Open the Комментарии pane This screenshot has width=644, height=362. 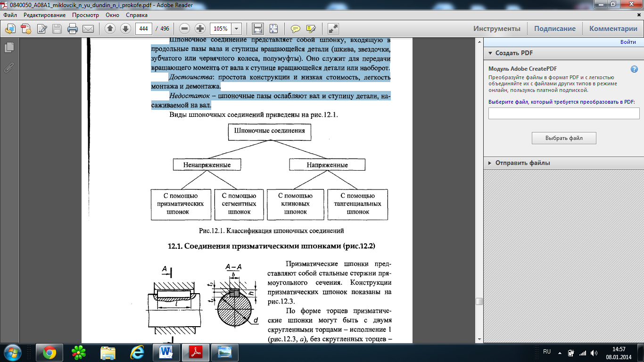pos(613,29)
